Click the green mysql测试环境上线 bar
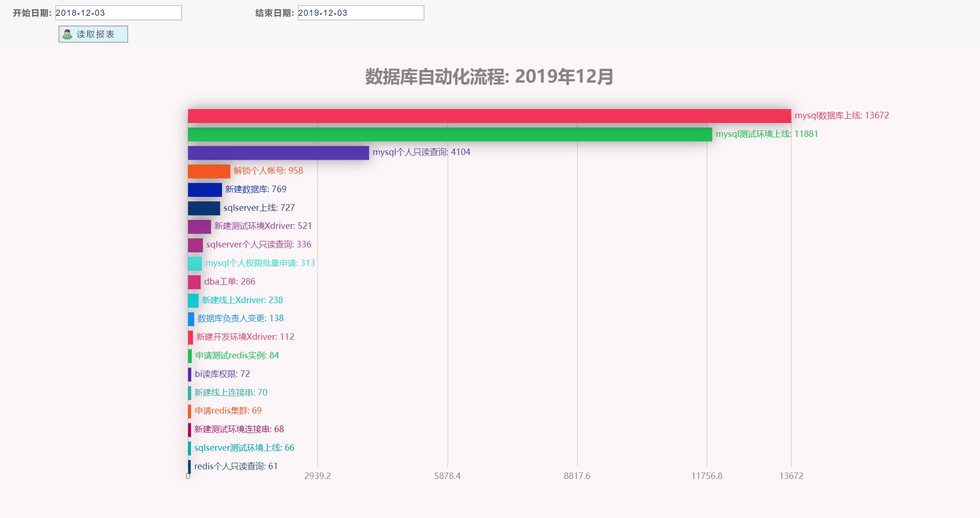Viewport: 980px width, 518px height. point(450,135)
